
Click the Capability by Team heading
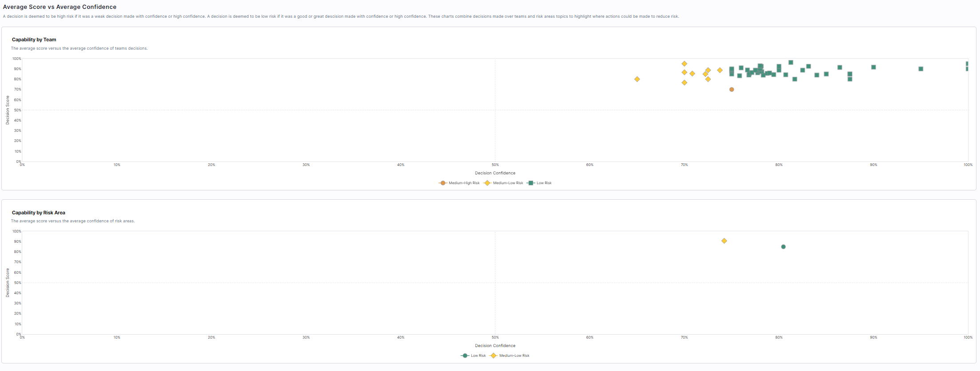[34, 40]
